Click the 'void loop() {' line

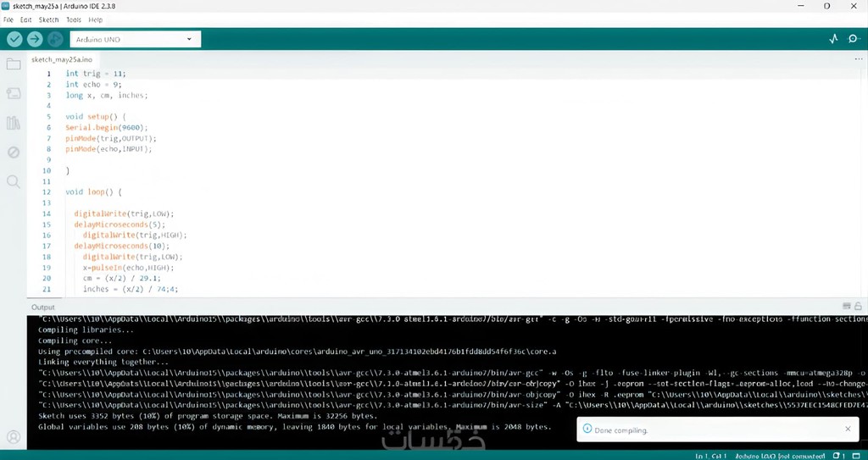click(93, 192)
